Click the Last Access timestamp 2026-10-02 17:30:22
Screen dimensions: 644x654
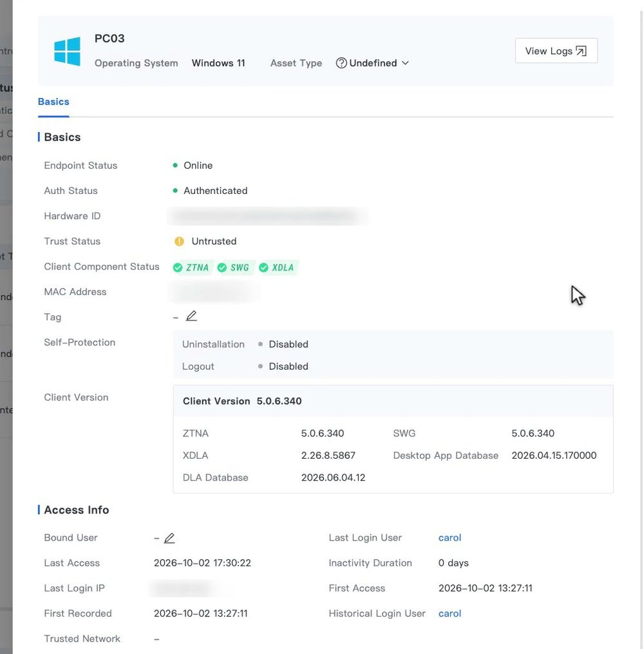pyautogui.click(x=202, y=563)
